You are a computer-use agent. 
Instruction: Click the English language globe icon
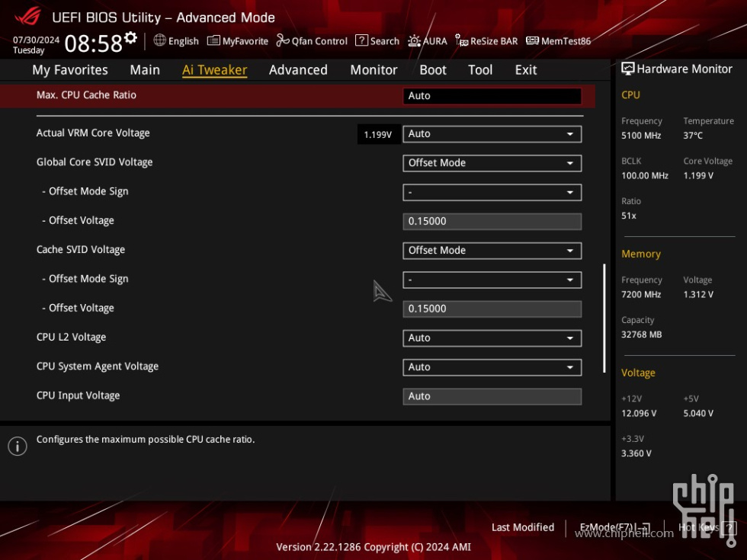159,40
